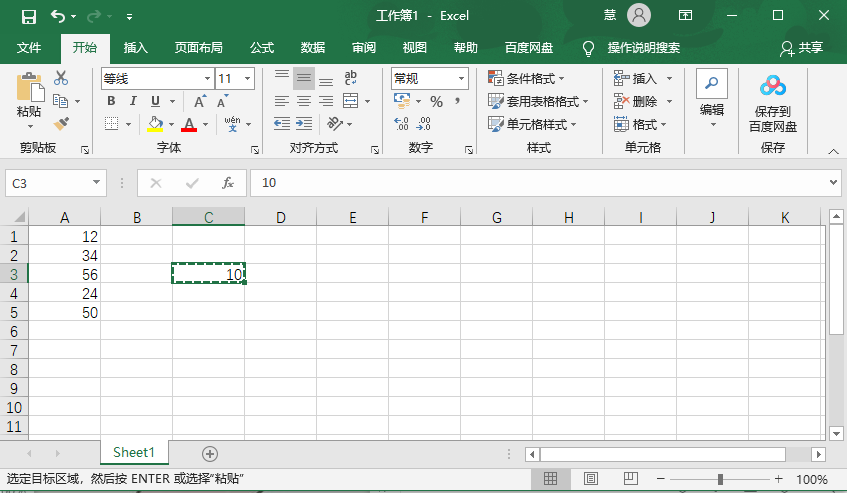The height and width of the screenshot is (493, 847).
Task: Click the insert function fx icon
Action: point(227,183)
